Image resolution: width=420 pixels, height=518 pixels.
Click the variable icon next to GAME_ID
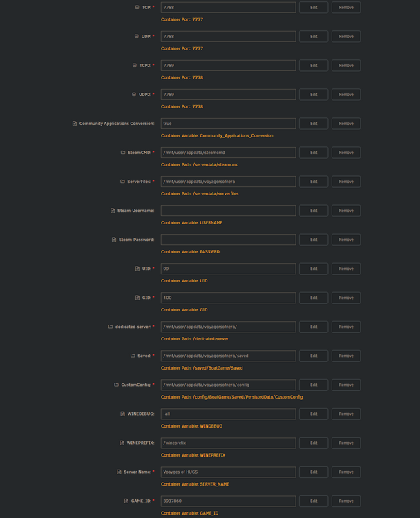coord(126,501)
